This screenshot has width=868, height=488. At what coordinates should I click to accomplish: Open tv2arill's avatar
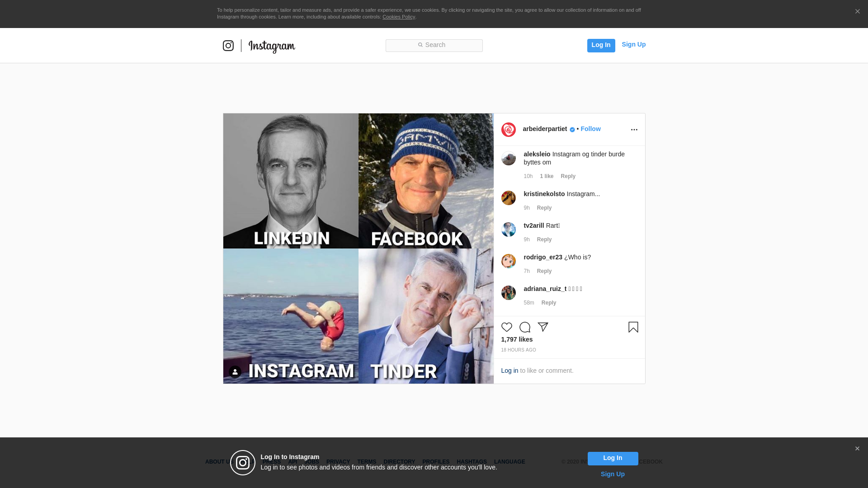tap(509, 230)
